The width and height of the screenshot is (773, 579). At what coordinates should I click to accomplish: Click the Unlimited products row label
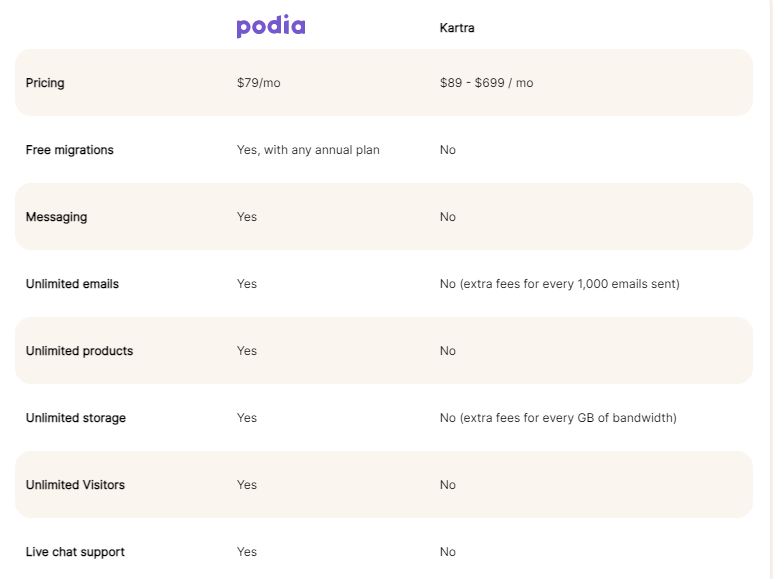[x=79, y=351]
